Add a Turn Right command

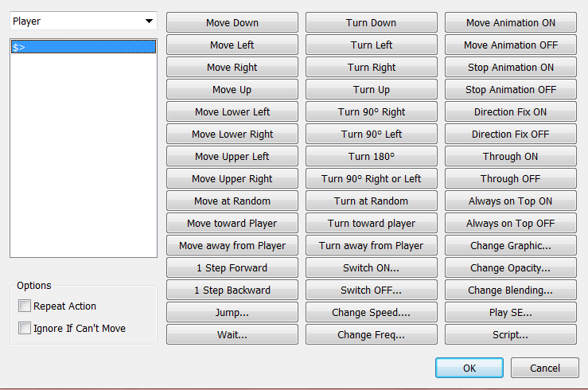point(372,67)
